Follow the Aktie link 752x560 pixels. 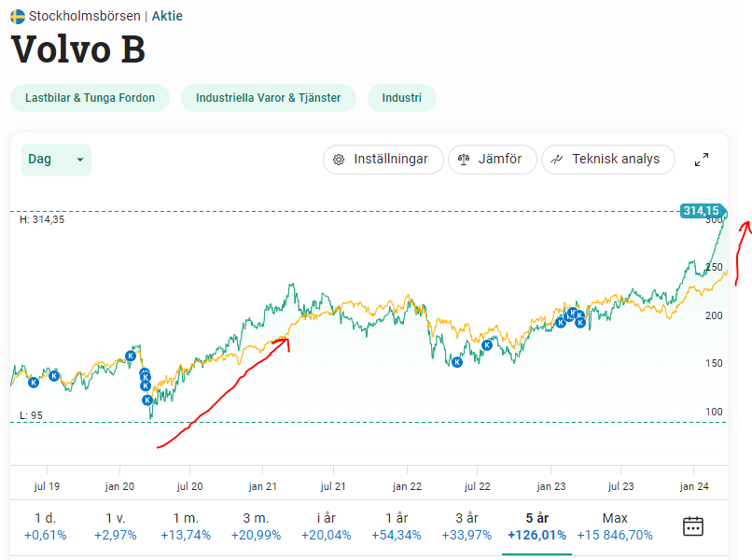167,16
